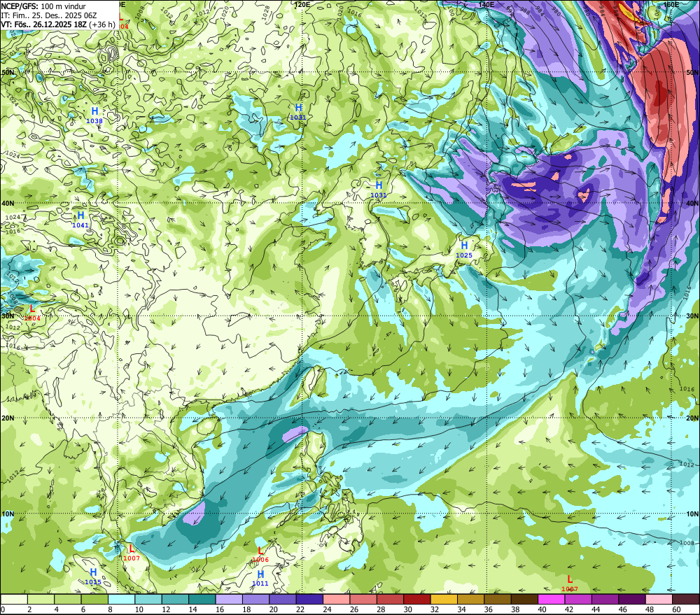Click the 10N latitude label on right edge
This screenshot has height=615, width=700.
point(692,514)
